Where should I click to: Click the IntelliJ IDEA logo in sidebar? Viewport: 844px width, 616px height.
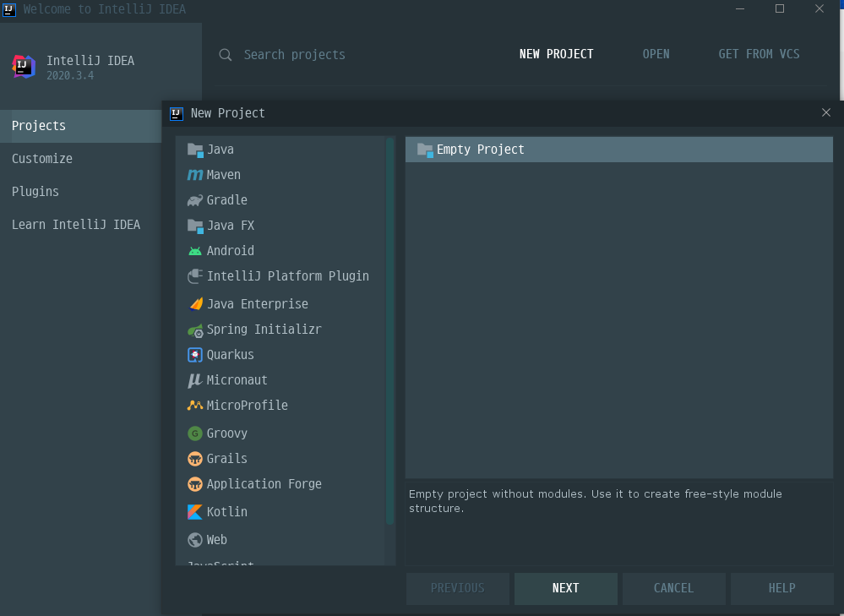(25, 67)
